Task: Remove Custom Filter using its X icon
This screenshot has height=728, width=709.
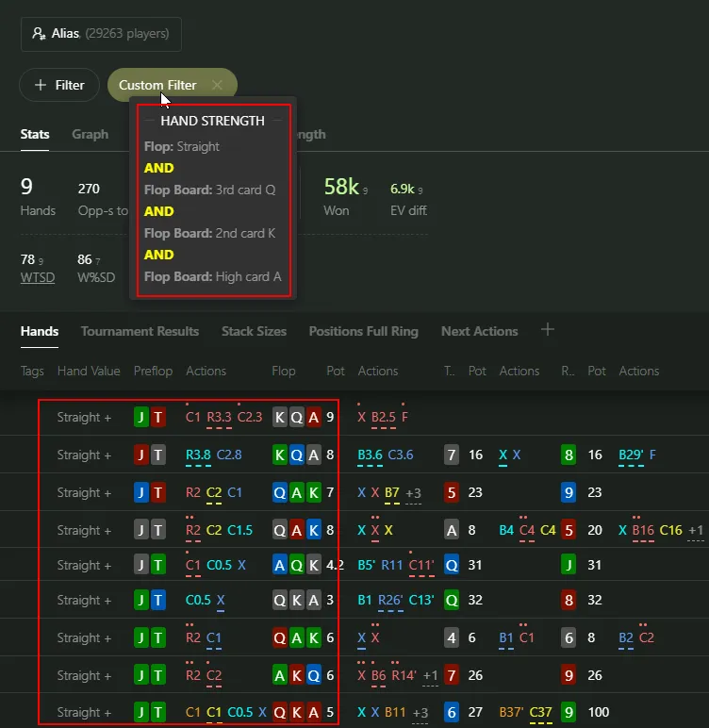Action: click(218, 85)
